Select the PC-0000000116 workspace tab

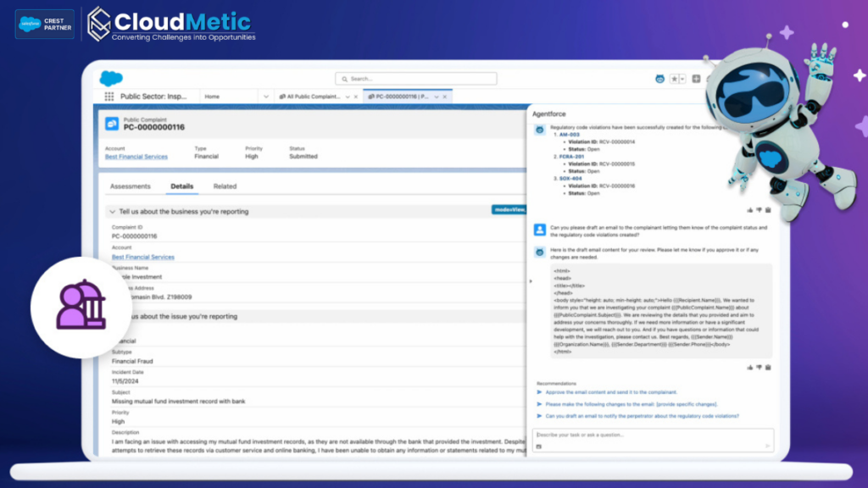tap(402, 97)
